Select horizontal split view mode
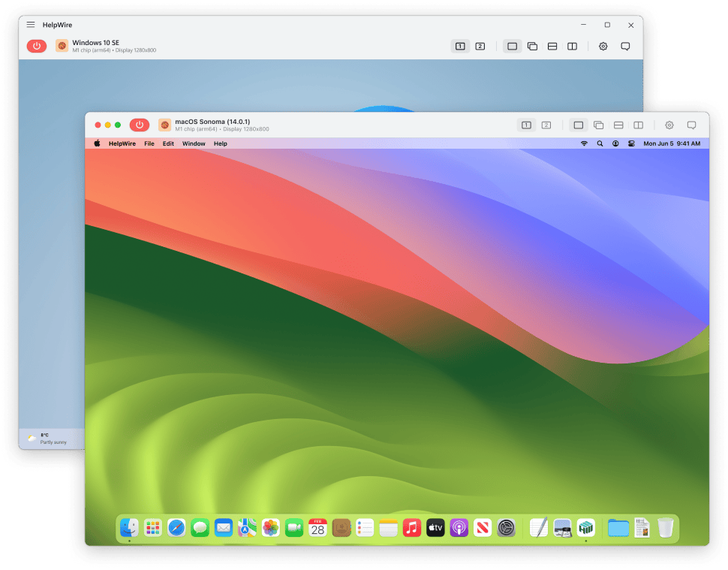The image size is (728, 570). 618,125
